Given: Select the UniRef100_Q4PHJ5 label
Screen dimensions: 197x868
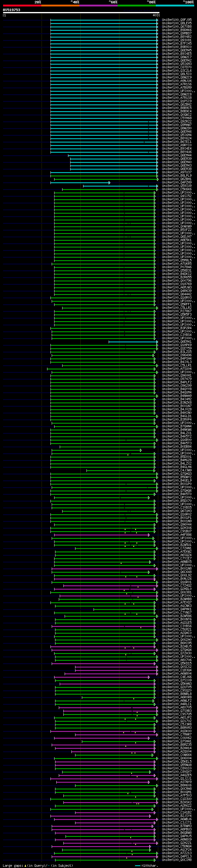Looking at the screenshot, I should point(177,836).
